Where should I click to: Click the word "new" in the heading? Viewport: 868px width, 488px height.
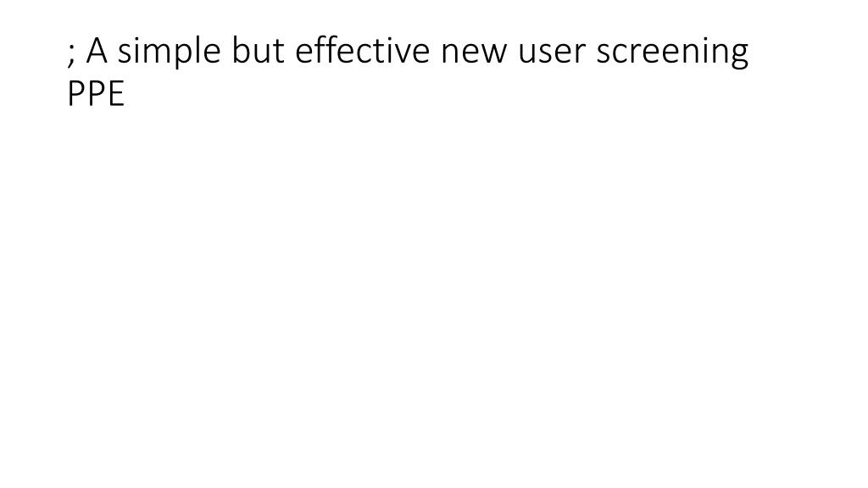(473, 53)
